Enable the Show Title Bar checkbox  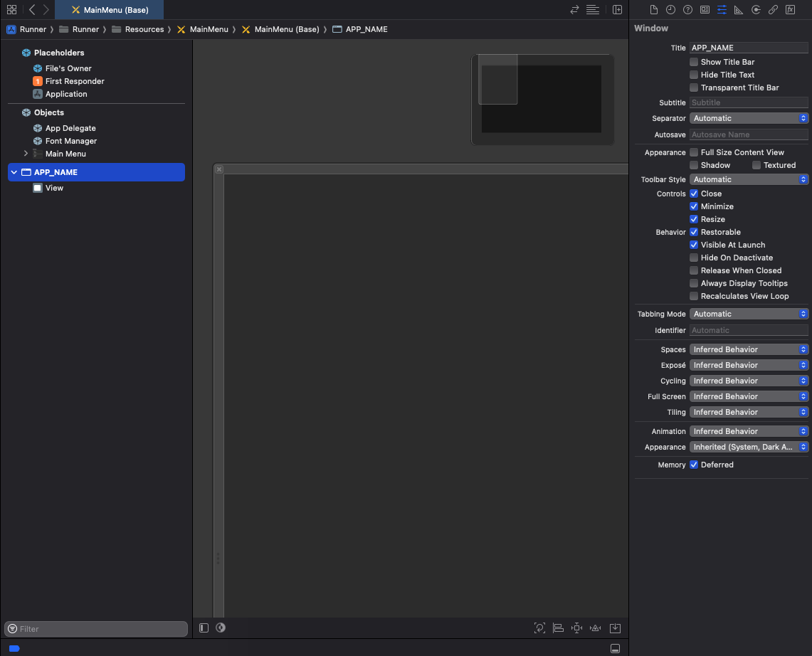click(694, 62)
